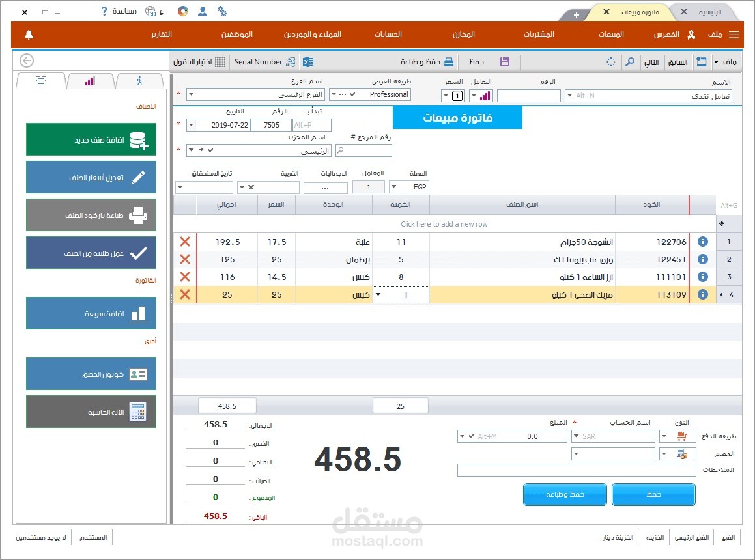755x560 pixels.
Task: Open the settings gears icon in title bar
Action: click(222, 11)
